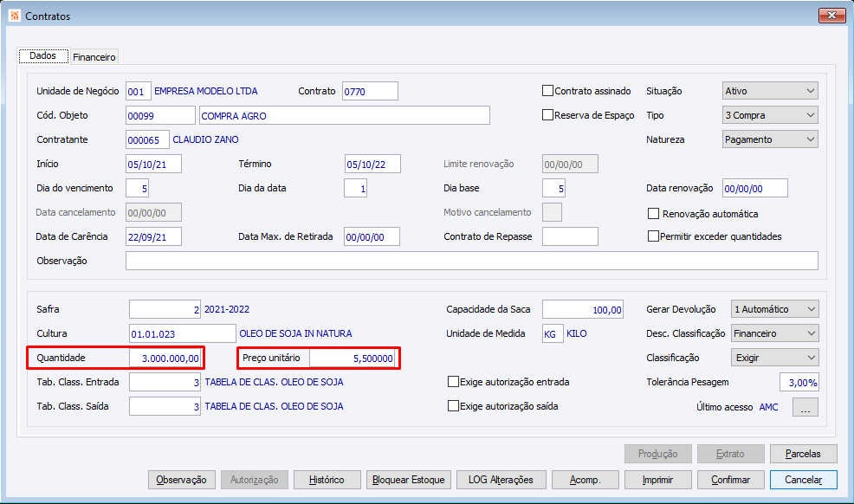Click the Contratos window title icon

[15, 16]
